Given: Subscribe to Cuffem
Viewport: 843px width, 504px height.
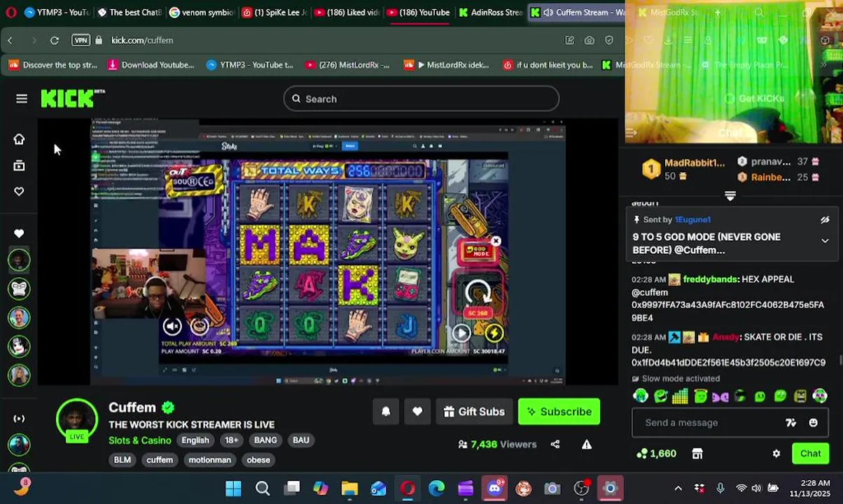Looking at the screenshot, I should coord(559,412).
